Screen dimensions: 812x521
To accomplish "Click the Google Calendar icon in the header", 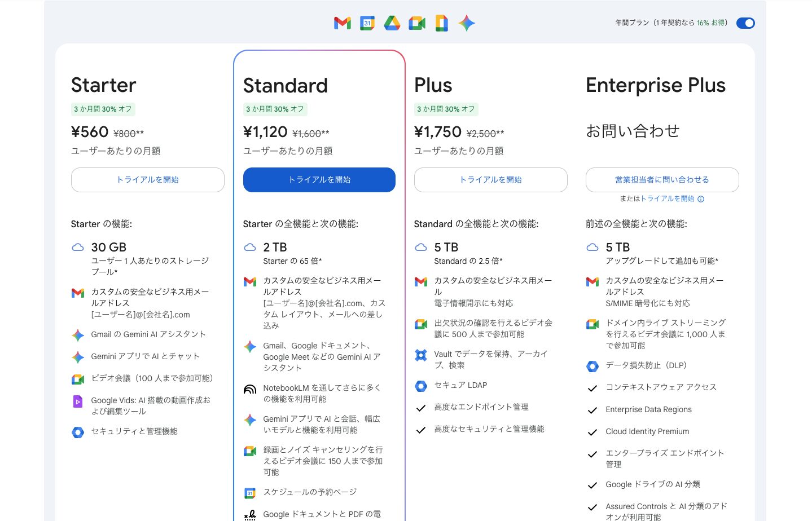I will coord(367,23).
